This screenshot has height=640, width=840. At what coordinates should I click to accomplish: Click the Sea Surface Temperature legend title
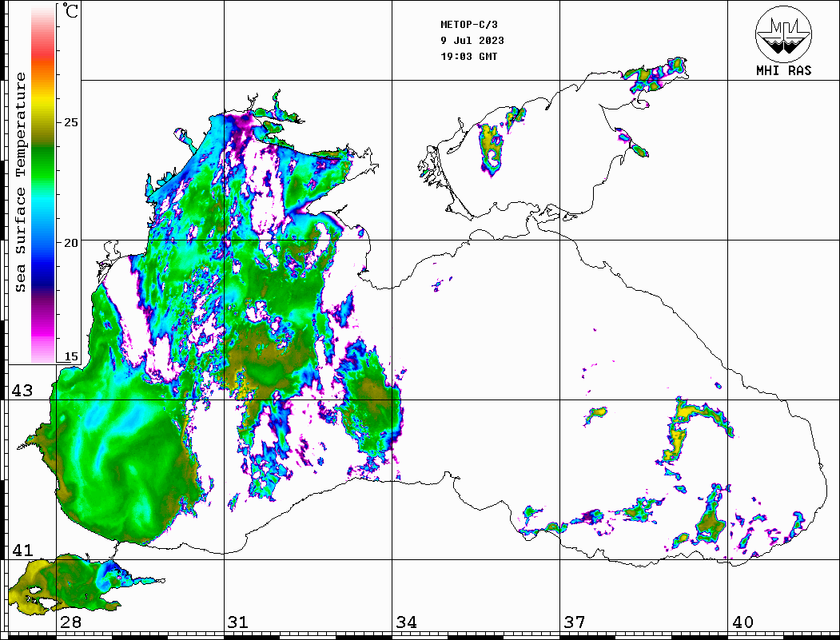(x=20, y=182)
